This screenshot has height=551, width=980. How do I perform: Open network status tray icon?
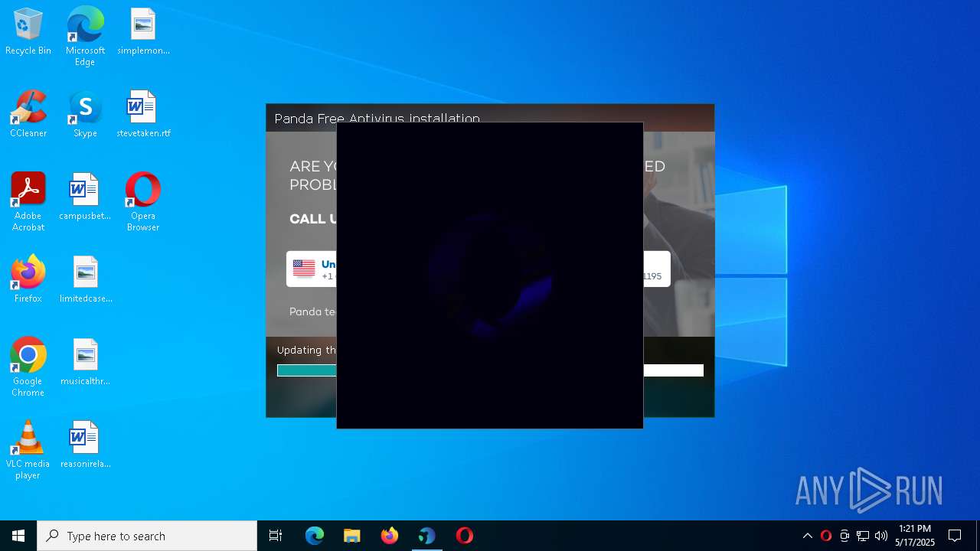click(863, 536)
